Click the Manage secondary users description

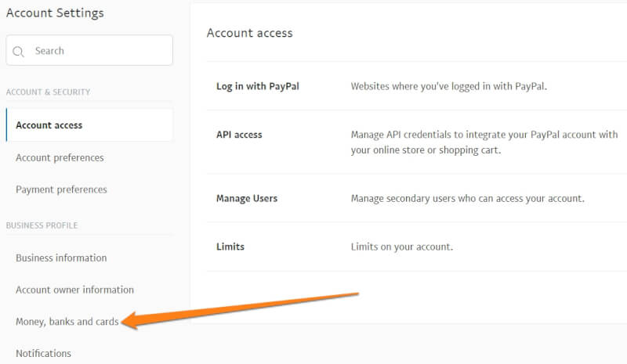tap(467, 199)
